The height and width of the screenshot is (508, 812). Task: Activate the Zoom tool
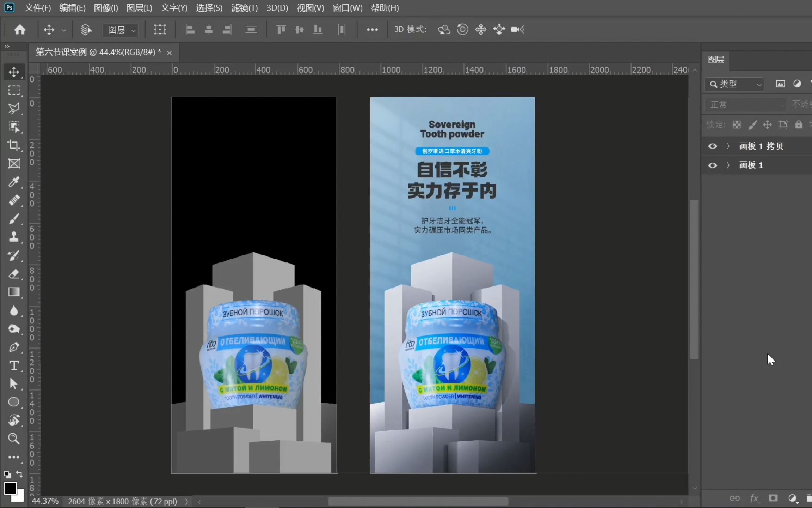coord(14,439)
